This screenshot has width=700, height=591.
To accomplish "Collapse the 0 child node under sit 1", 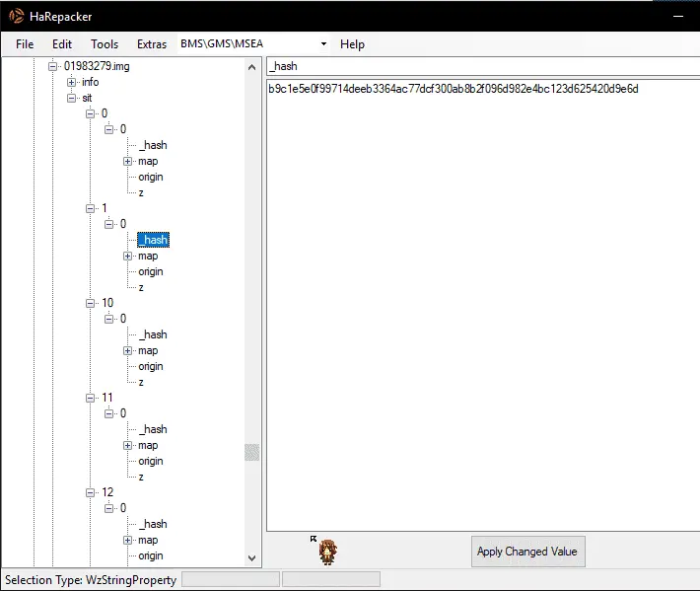I will (x=108, y=224).
